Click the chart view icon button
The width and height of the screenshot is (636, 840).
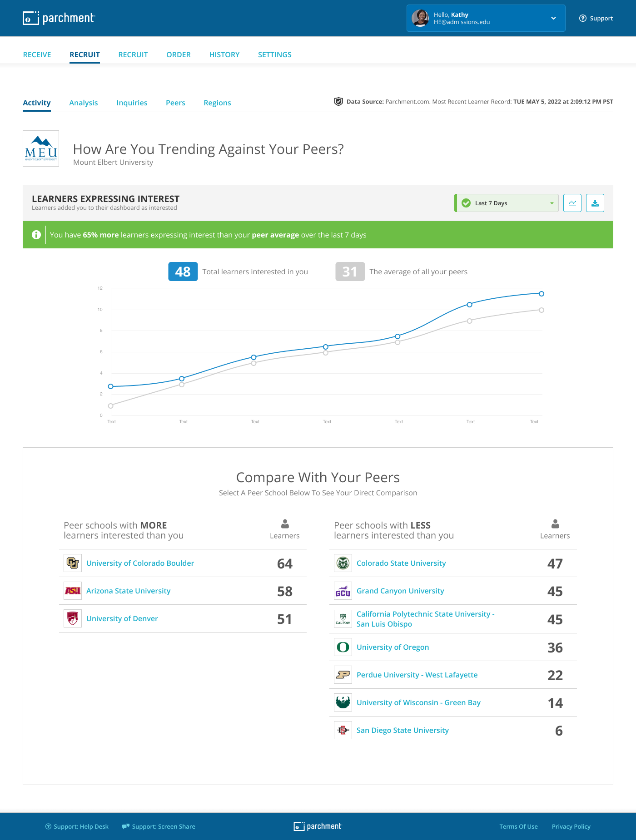[x=572, y=203]
